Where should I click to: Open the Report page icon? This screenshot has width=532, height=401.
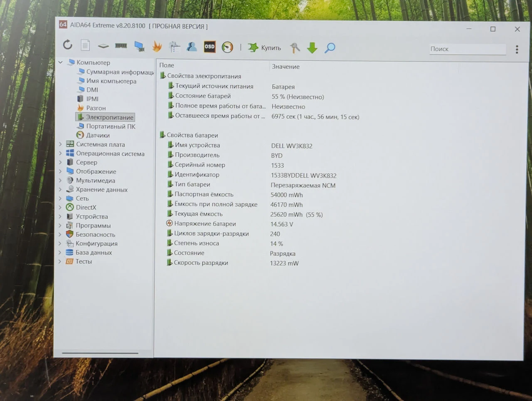(x=85, y=45)
